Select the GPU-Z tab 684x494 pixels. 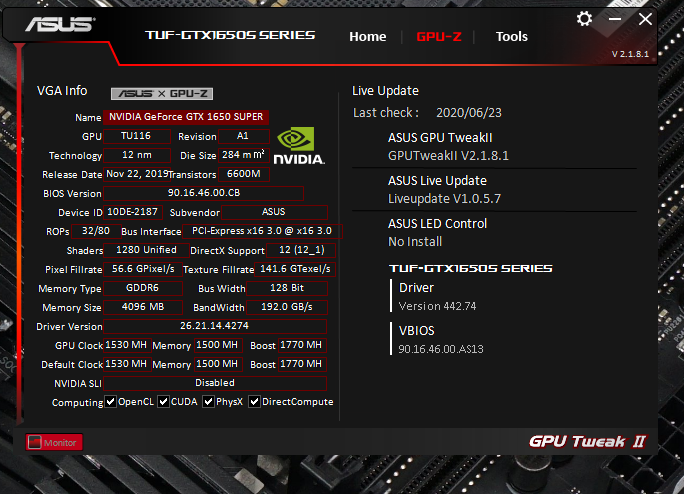[x=438, y=37]
